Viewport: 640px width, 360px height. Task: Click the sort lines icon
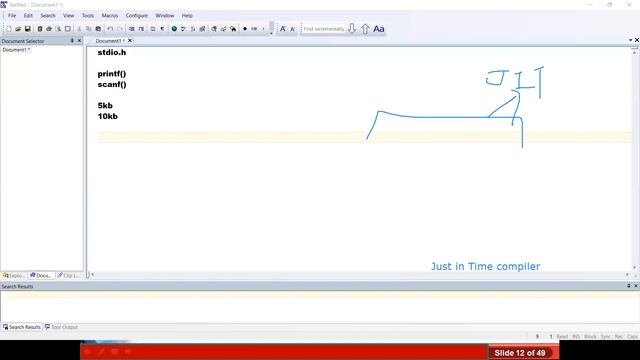point(193,29)
